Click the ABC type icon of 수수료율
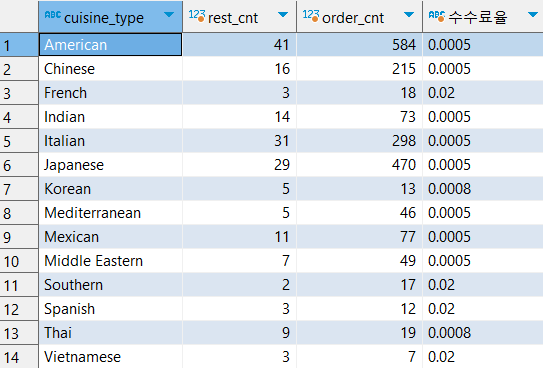The height and width of the screenshot is (368, 543). [x=437, y=16]
